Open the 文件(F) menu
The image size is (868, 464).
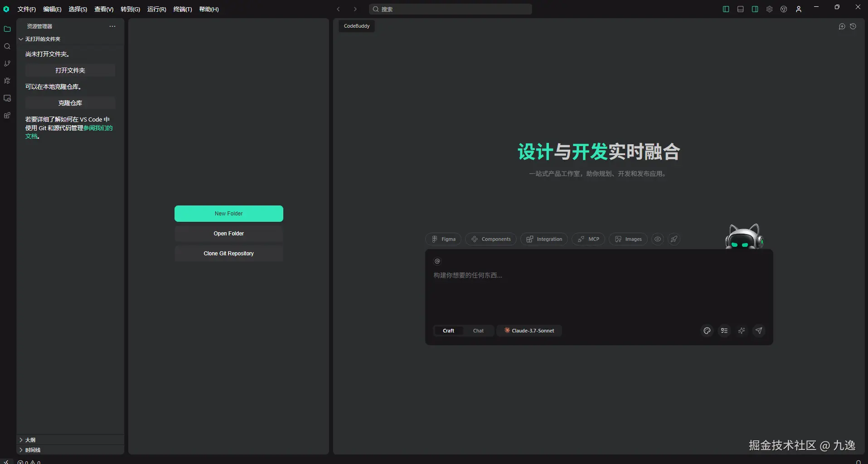27,9
